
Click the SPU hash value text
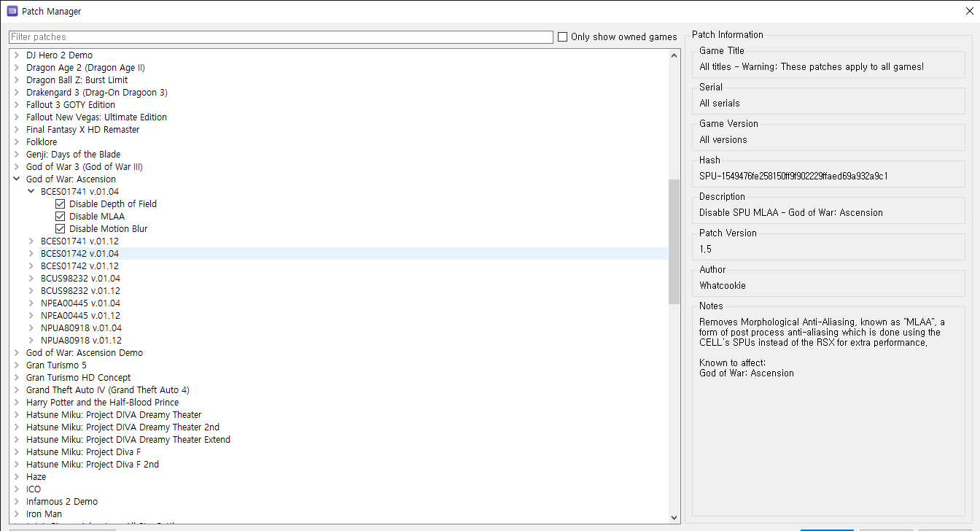[793, 177]
